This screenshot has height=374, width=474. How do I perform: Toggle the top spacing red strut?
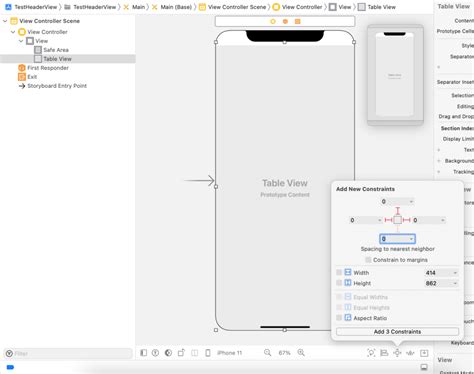[x=397, y=211]
